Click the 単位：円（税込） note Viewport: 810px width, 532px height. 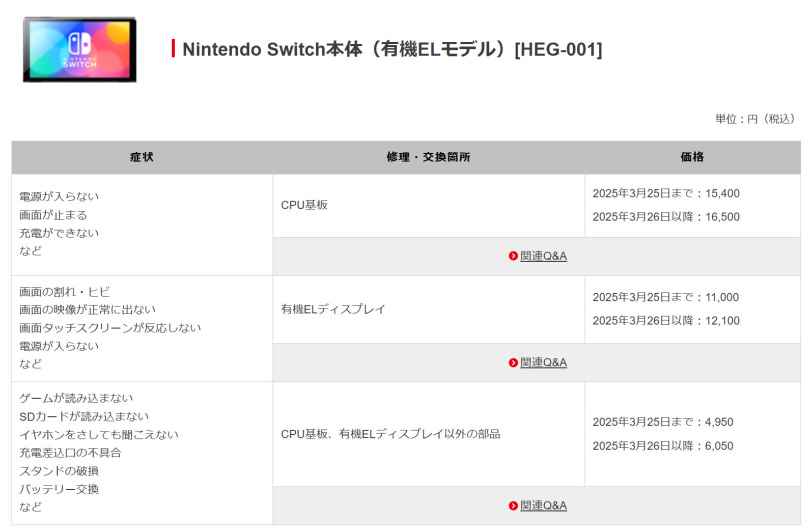point(755,119)
